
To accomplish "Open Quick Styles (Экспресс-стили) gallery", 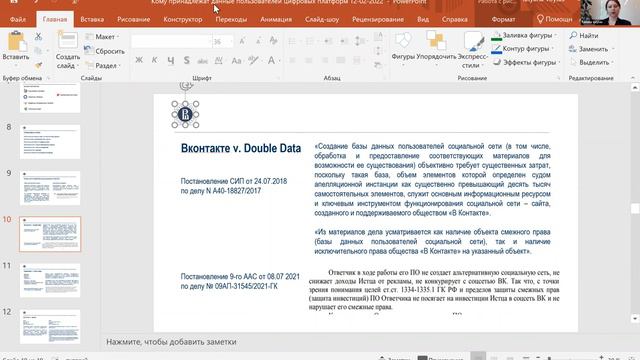I will click(x=472, y=50).
